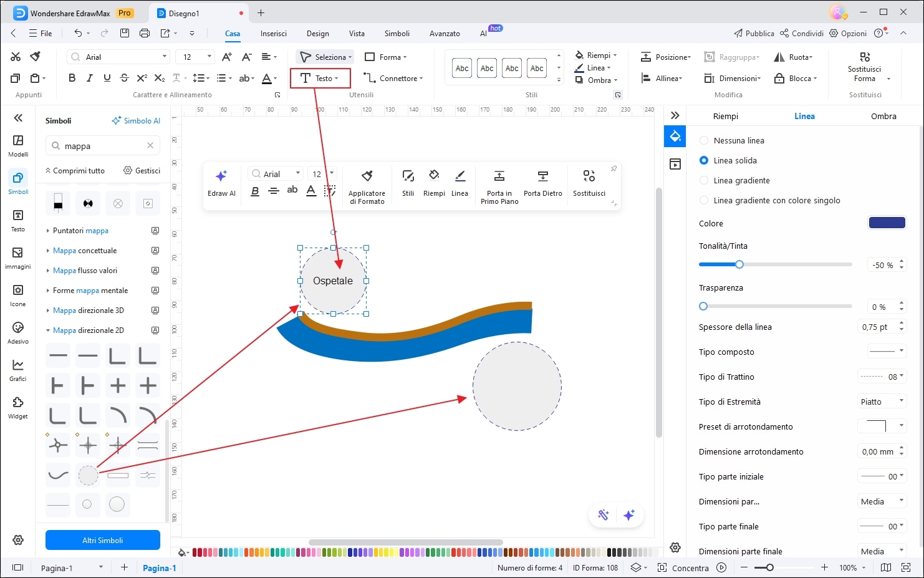Undo the last action

coord(78,33)
